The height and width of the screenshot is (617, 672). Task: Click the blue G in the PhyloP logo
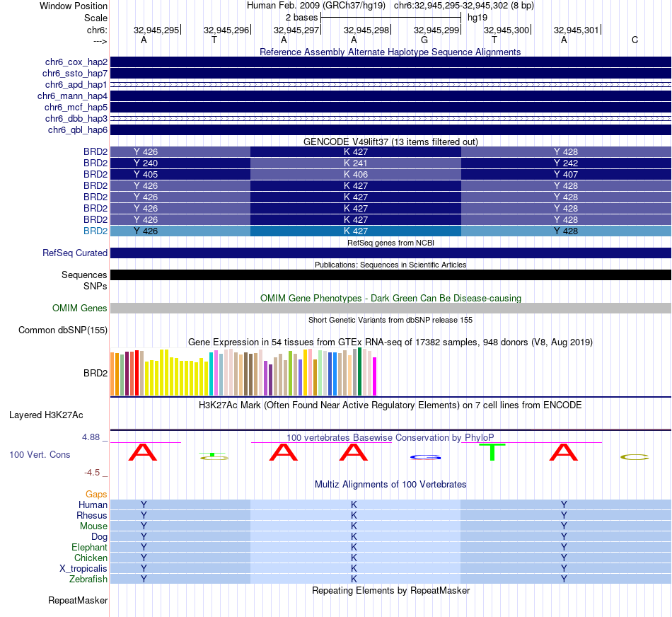426,458
